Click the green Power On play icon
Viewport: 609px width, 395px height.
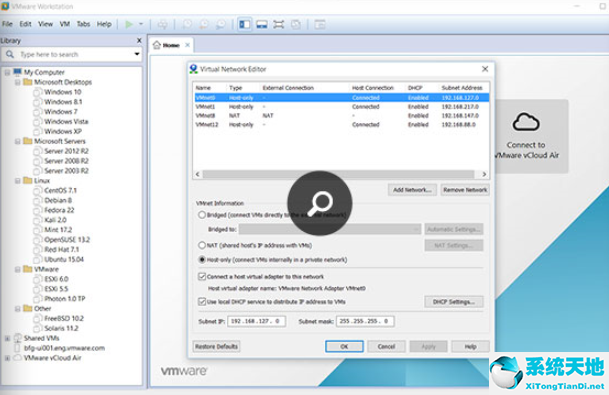click(129, 24)
